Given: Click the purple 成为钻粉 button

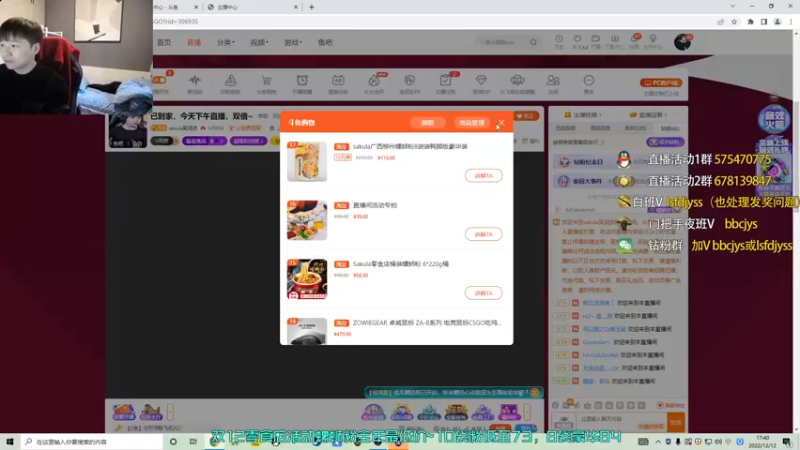Looking at the screenshot, I should [665, 142].
